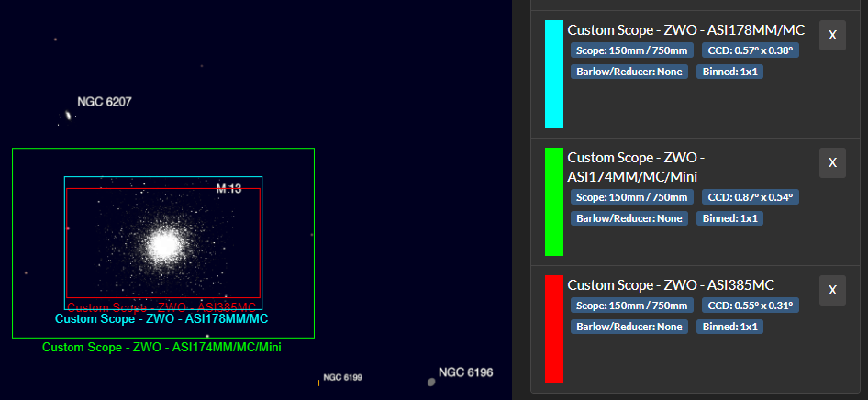Remove the ASI178MM/MC entry with its X button
The height and width of the screenshot is (400, 868).
pos(832,35)
